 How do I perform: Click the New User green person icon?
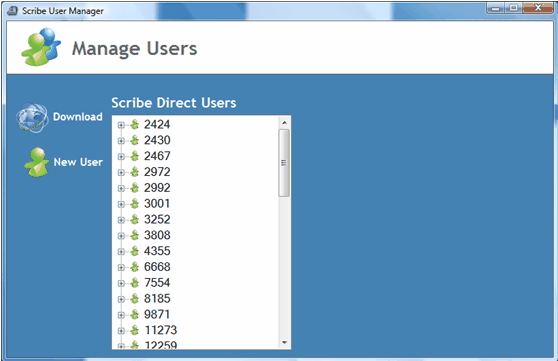(x=36, y=162)
